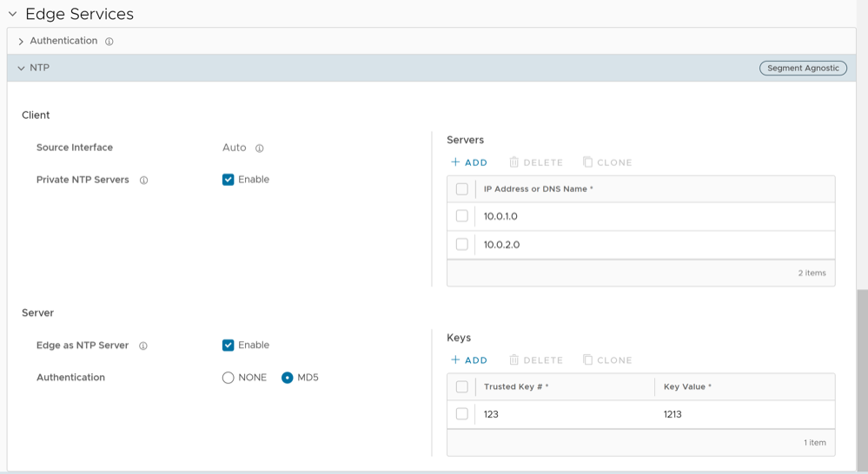Click info icon next to Private NTP Servers
Image resolution: width=868 pixels, height=474 pixels.
[143, 181]
